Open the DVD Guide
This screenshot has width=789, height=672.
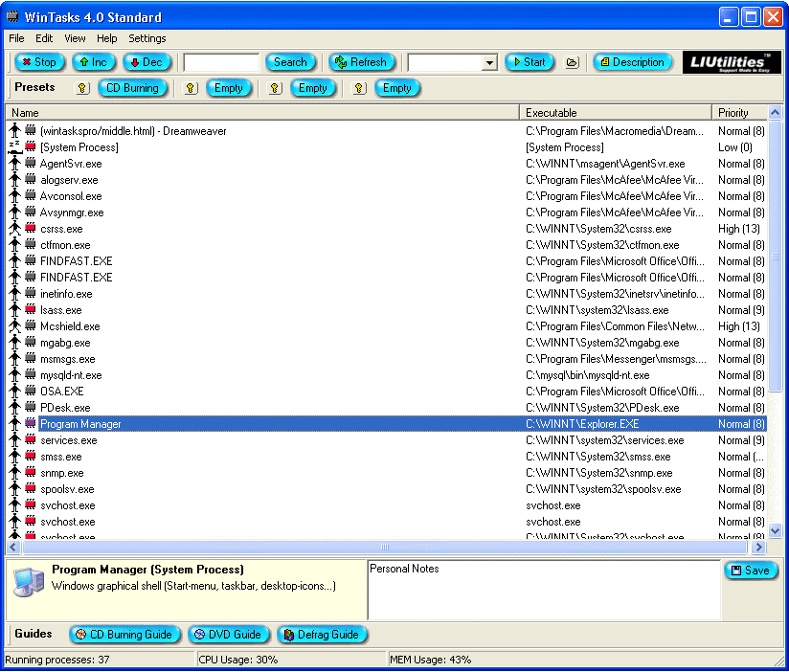[x=229, y=635]
